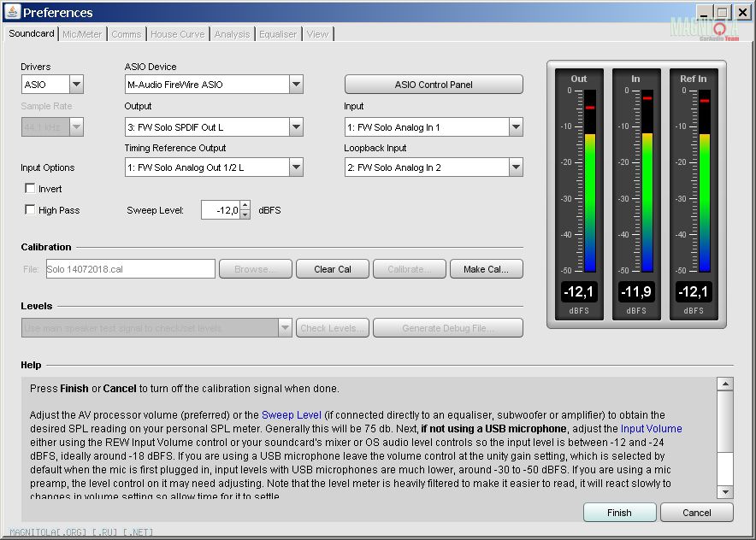
Task: Expand the Loopback Input dropdown
Action: pos(516,167)
